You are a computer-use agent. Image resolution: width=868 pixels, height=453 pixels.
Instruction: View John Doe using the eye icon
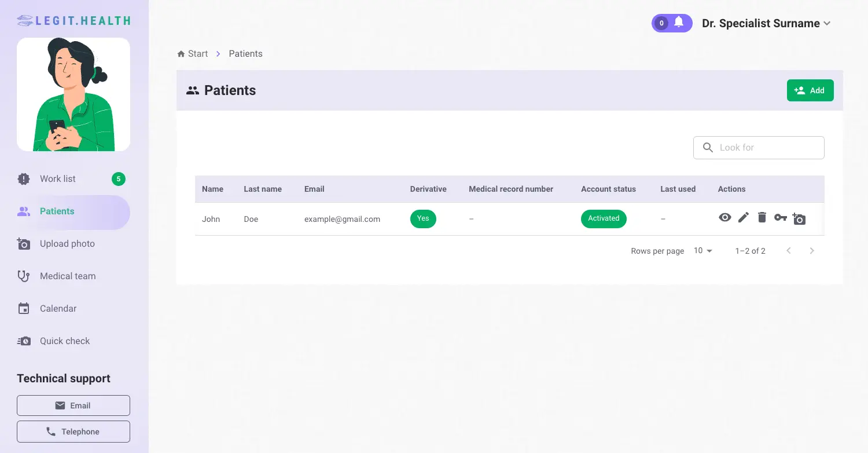(724, 217)
